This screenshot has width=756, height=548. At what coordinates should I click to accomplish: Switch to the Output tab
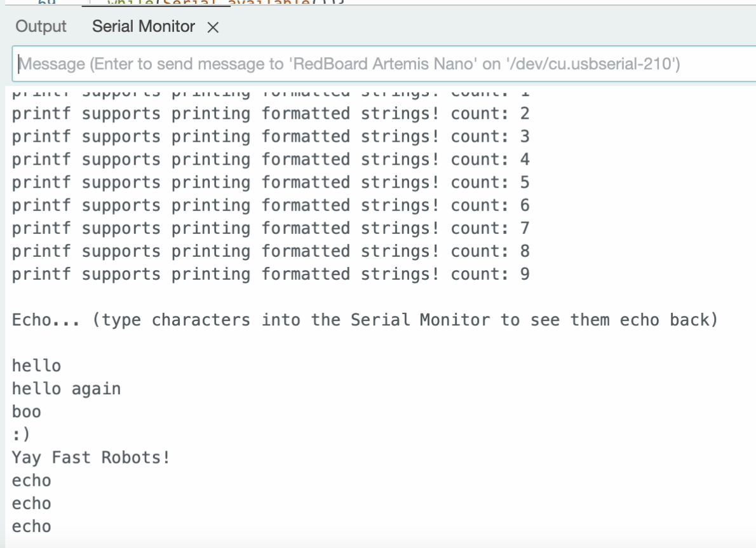click(x=41, y=27)
